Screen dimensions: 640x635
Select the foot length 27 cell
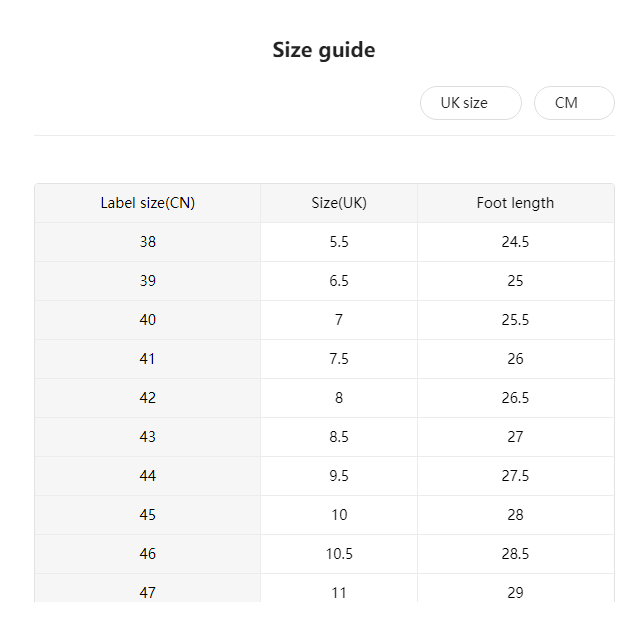click(515, 437)
